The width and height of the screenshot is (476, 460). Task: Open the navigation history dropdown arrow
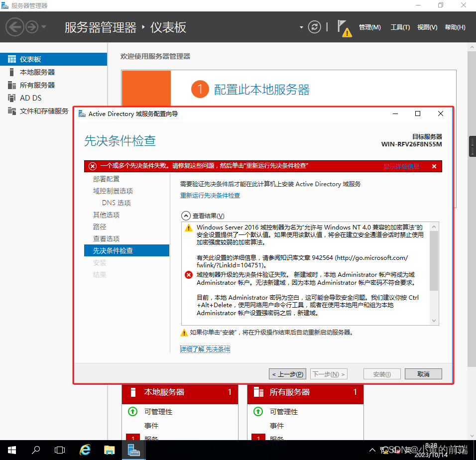pyautogui.click(x=44, y=27)
